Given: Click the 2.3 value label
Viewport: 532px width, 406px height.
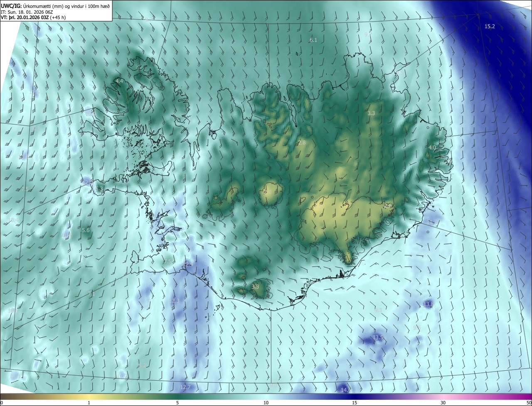Looking at the screenshot, I should (175, 301).
